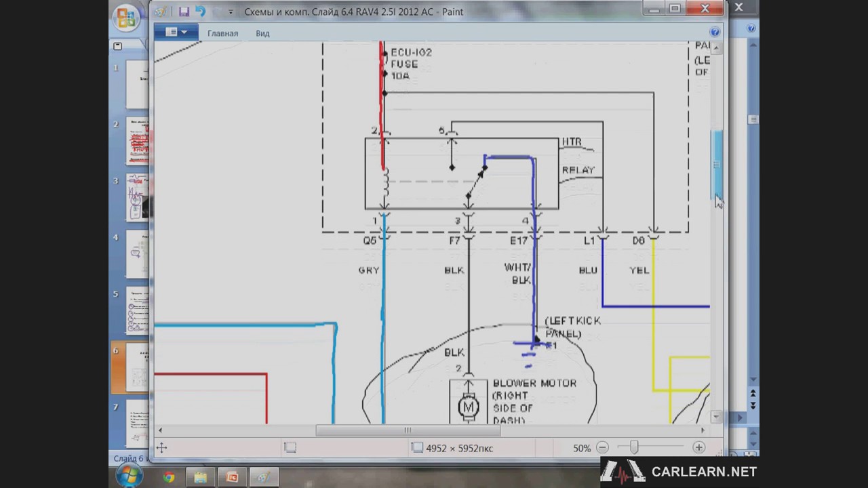
Task: Open Chrome from the taskbar
Action: [168, 477]
